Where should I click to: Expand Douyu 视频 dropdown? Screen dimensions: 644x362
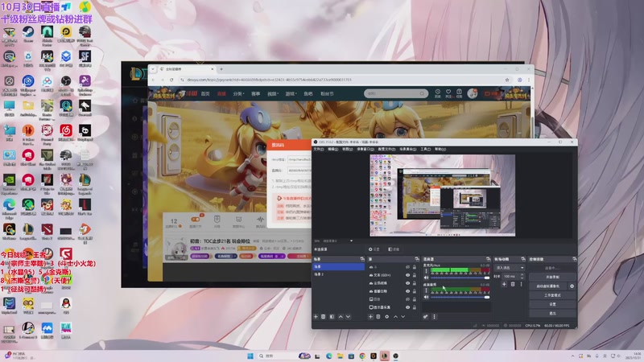273,93
